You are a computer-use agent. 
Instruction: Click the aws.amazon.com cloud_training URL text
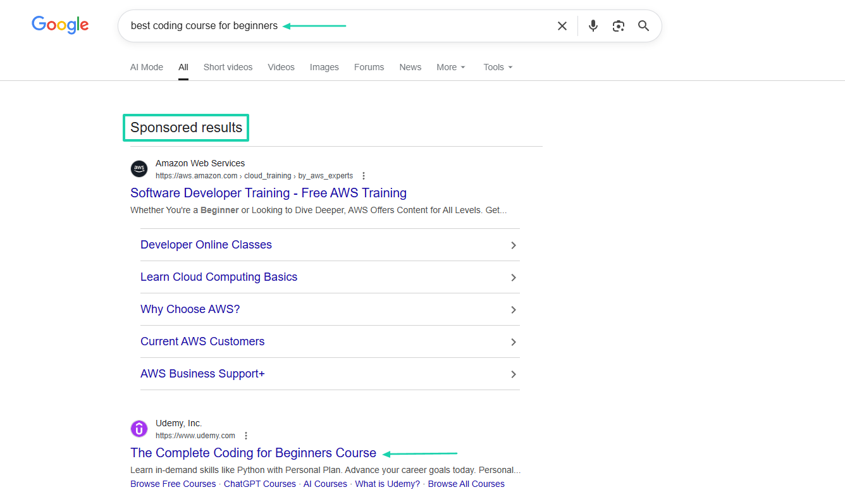click(x=254, y=176)
